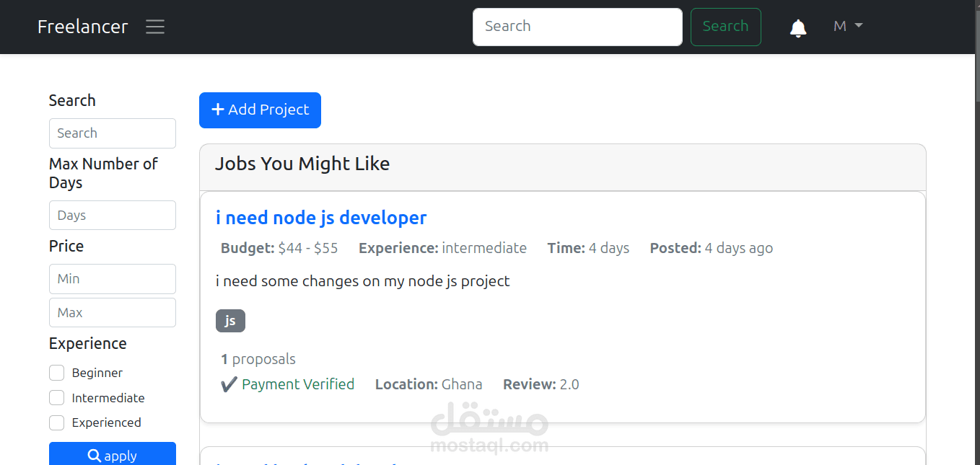Click the Min price field
Viewport: 980px width, 465px height.
(113, 279)
